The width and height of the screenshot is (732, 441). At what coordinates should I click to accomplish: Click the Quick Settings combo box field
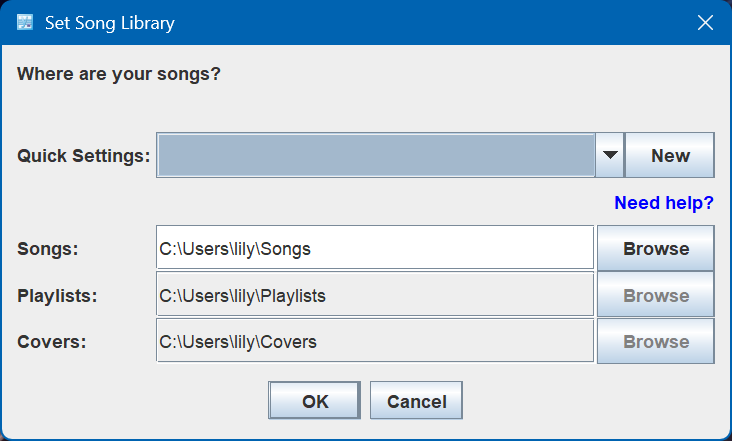(x=376, y=155)
